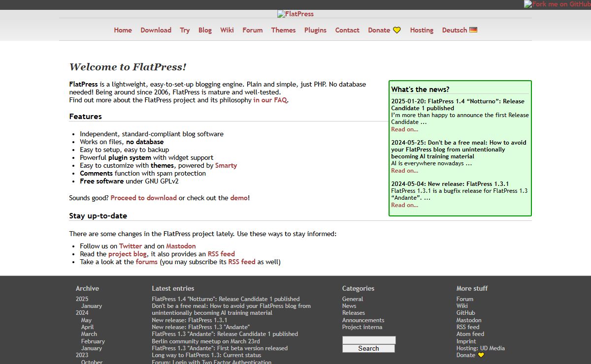Select the News category
591x364 pixels.
click(349, 306)
